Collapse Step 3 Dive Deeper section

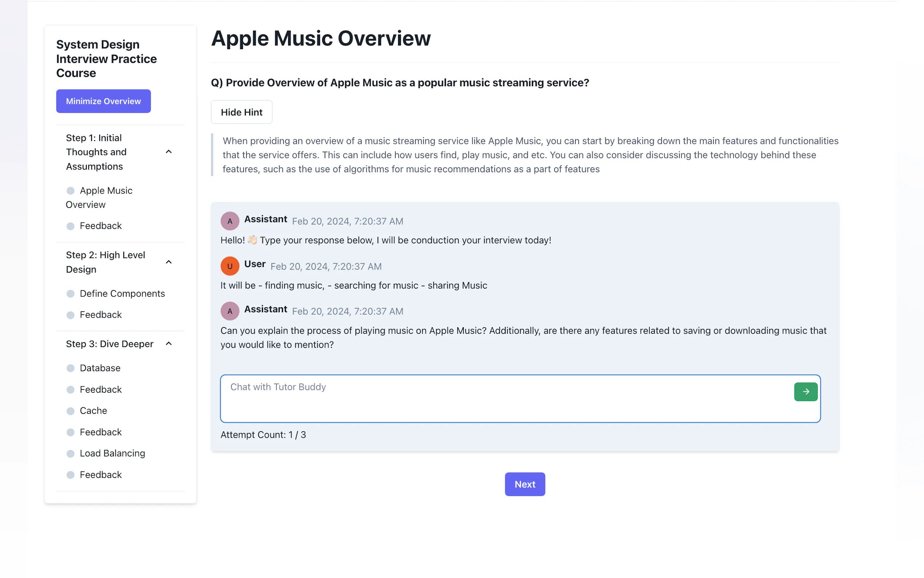coord(168,344)
